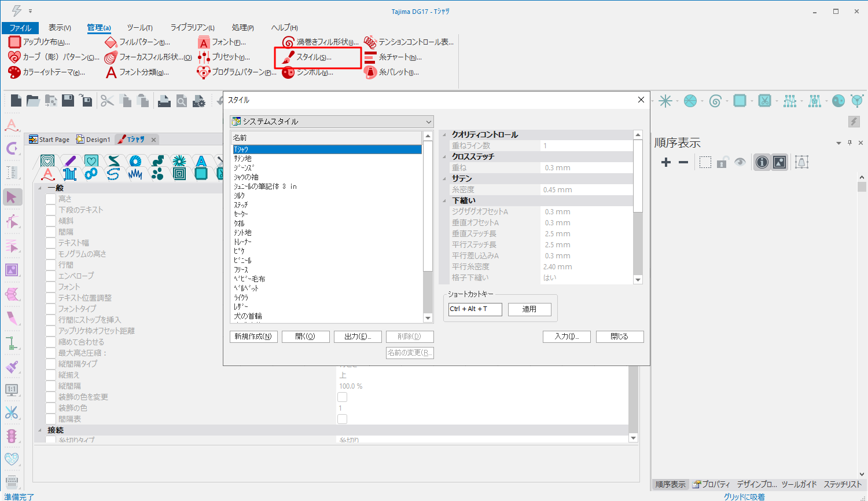Collapse the クオリティコントロール section
Screen dimensions: 868x501
pyautogui.click(x=445, y=135)
